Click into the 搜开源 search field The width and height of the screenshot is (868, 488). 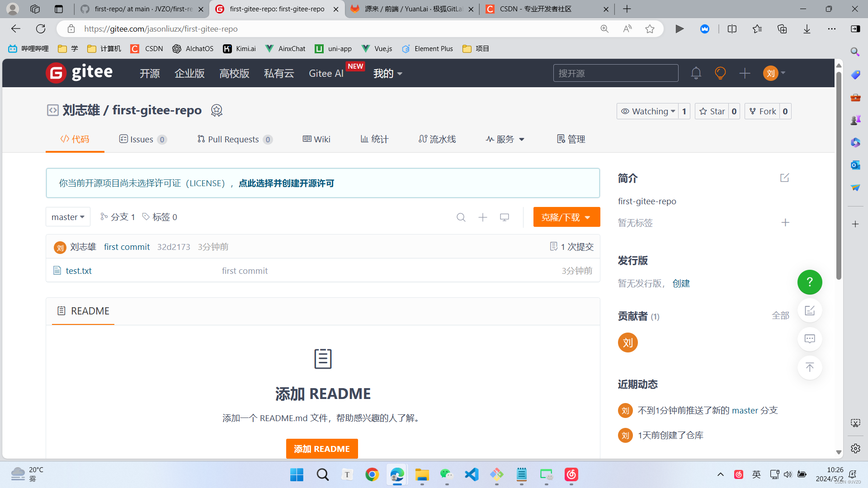615,73
